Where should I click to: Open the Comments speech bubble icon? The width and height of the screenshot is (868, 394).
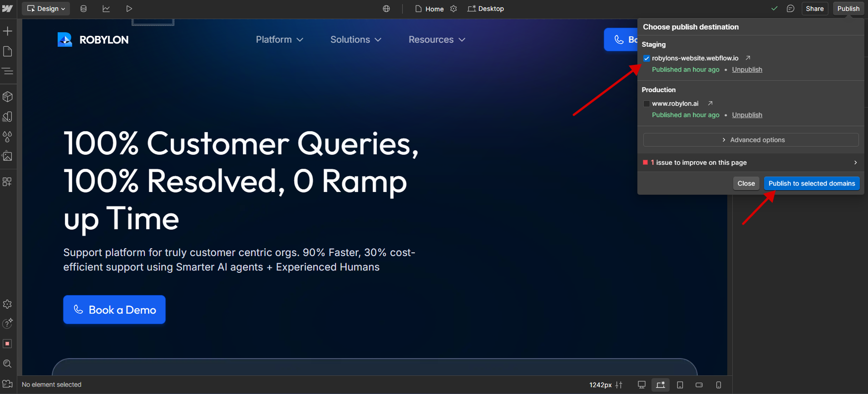(x=790, y=9)
